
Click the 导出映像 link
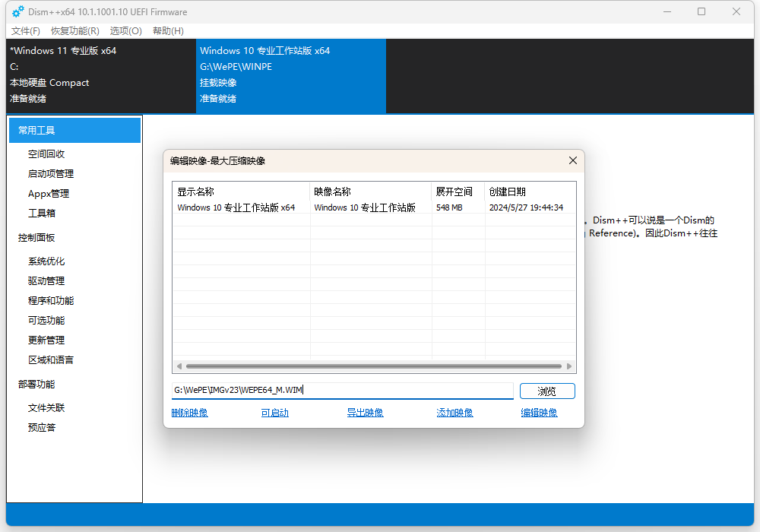(x=365, y=413)
